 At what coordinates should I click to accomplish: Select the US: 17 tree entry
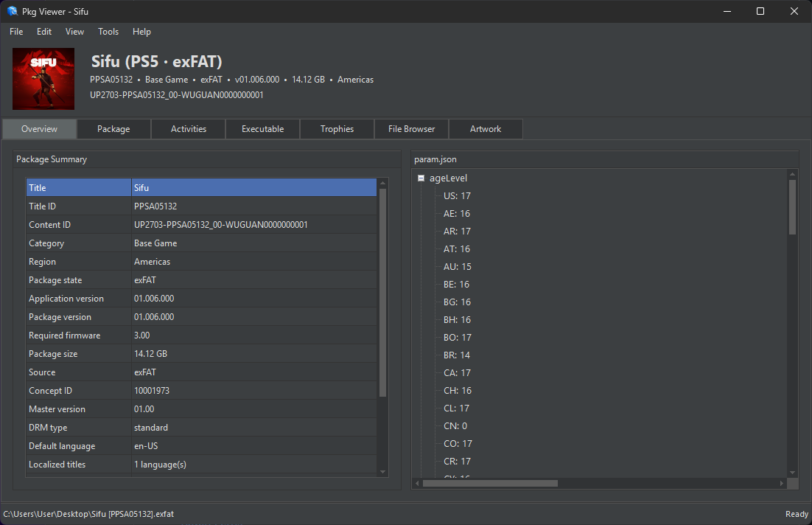coord(458,196)
